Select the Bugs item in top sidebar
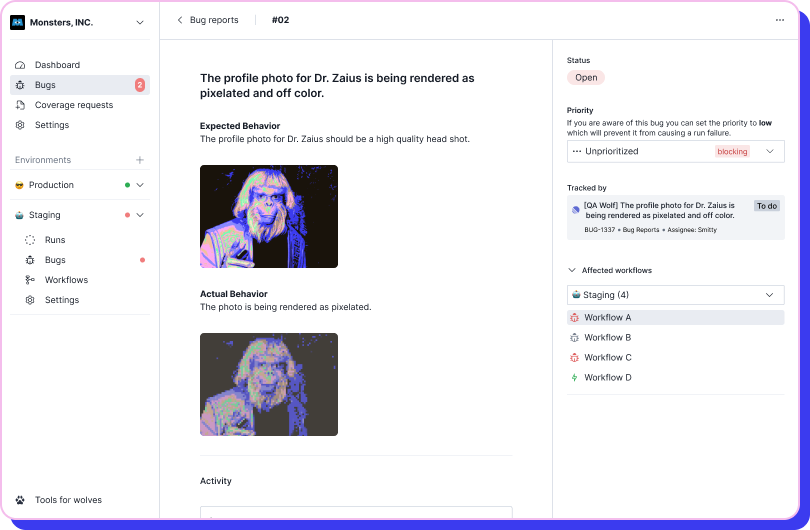810x530 pixels. pos(80,85)
